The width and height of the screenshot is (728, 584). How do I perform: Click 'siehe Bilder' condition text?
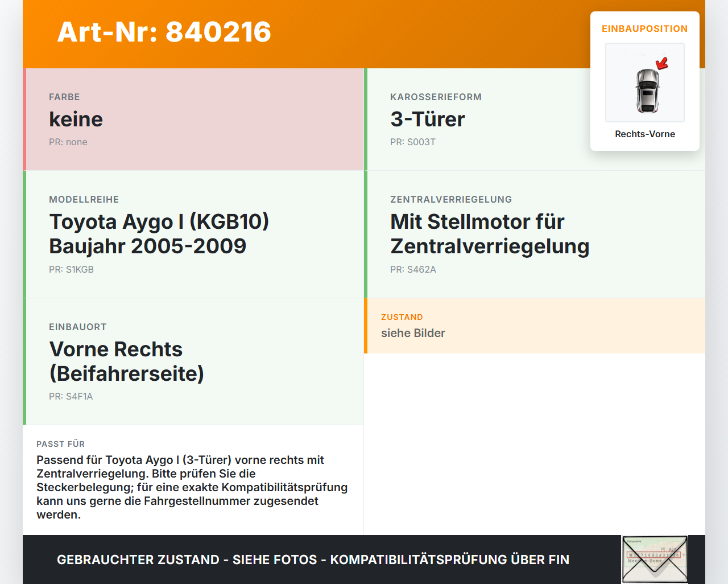(413, 333)
